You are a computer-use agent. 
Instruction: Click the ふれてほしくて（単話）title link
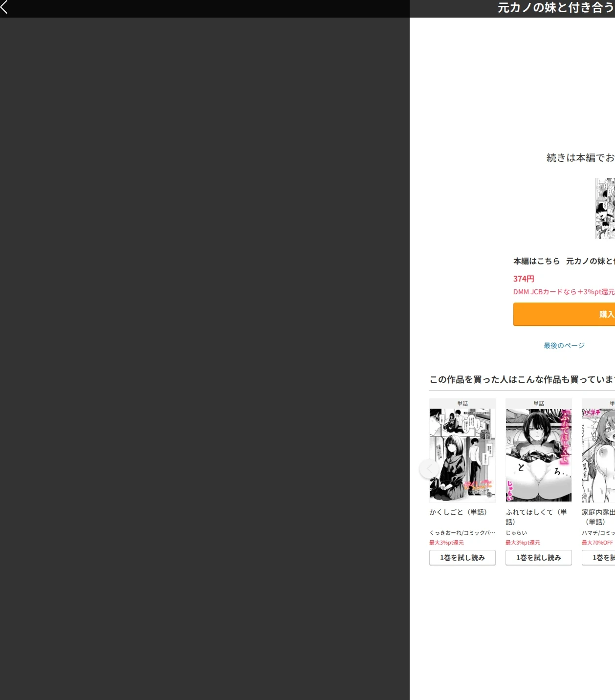pyautogui.click(x=536, y=517)
